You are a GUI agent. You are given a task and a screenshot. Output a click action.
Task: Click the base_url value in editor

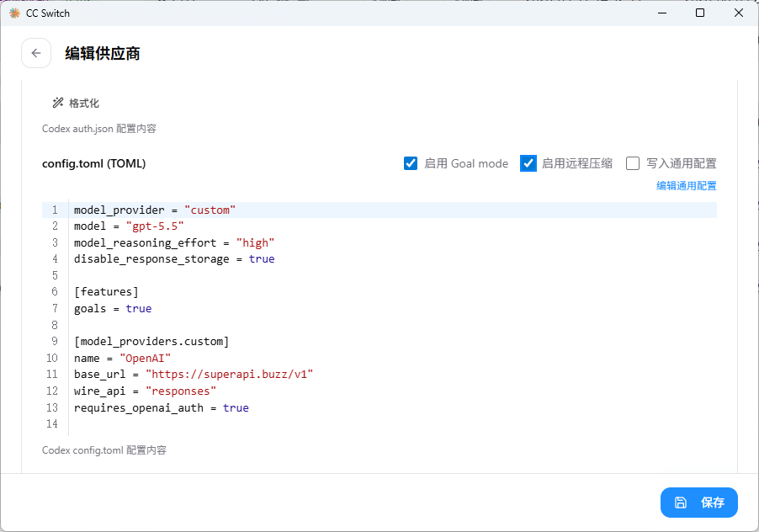point(230,375)
